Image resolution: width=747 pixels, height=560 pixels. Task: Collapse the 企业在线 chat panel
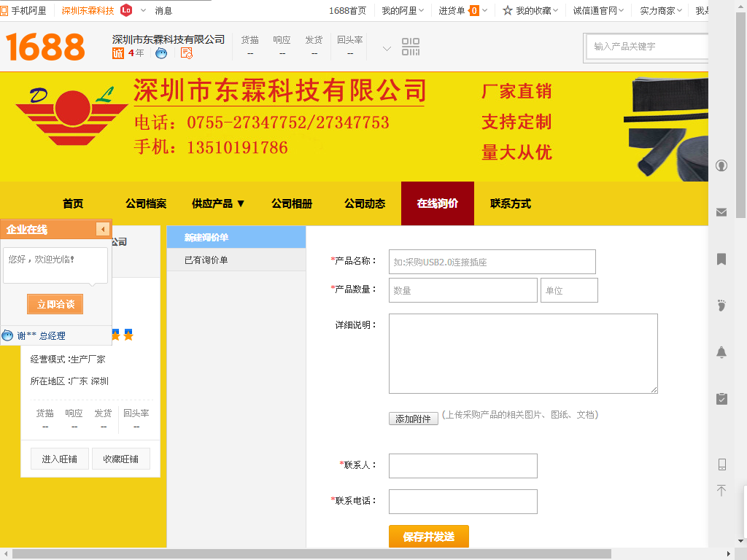click(x=103, y=230)
